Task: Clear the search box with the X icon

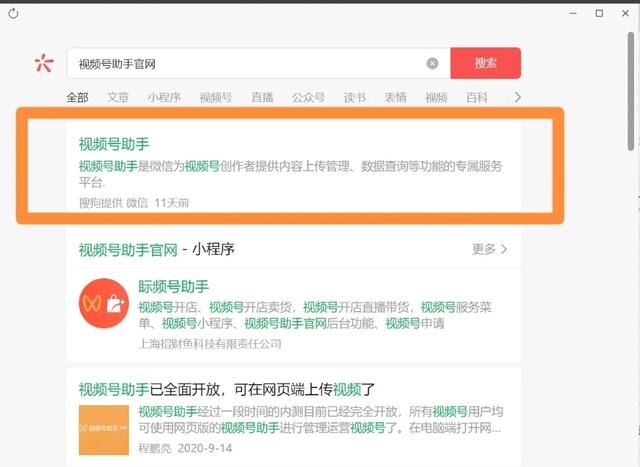Action: pyautogui.click(x=432, y=63)
